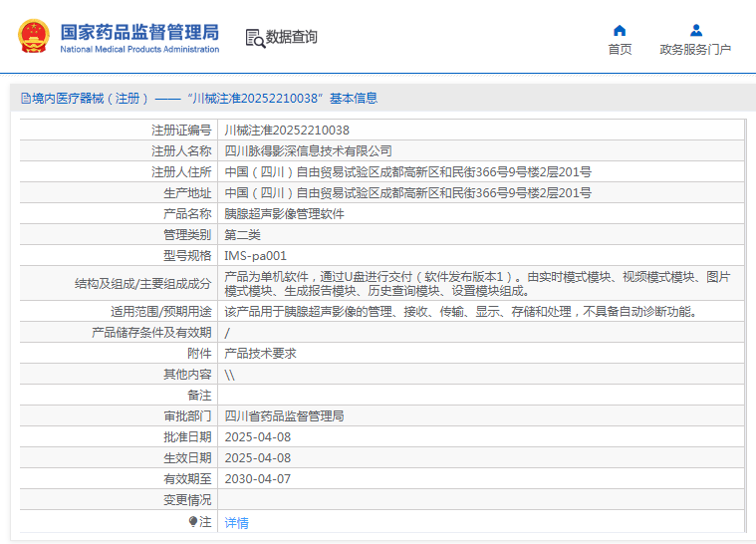Screen dimensions: 756x544
Task: Select the 批准日期 value 2025-04-08
Action: pyautogui.click(x=257, y=437)
